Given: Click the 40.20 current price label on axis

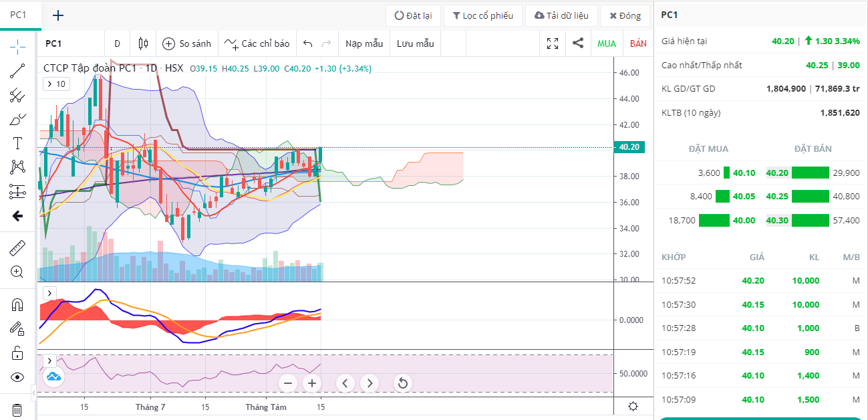Looking at the screenshot, I should (x=629, y=147).
